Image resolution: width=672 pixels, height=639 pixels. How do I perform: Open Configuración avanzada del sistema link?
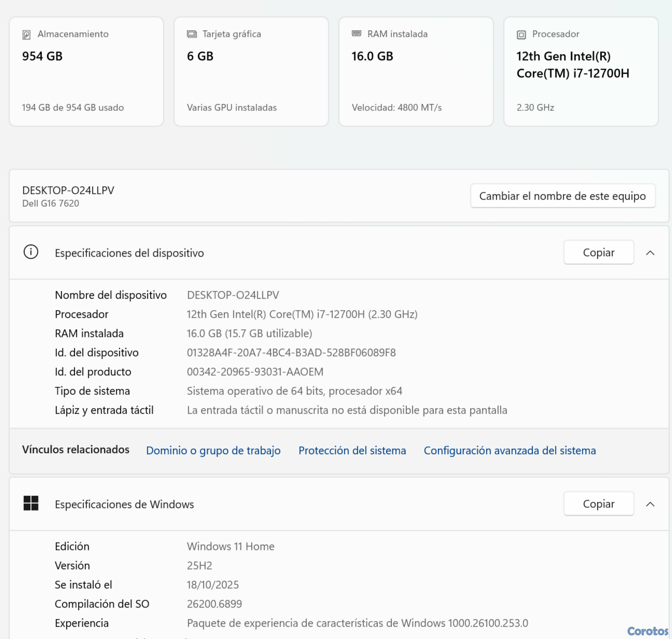coord(509,450)
